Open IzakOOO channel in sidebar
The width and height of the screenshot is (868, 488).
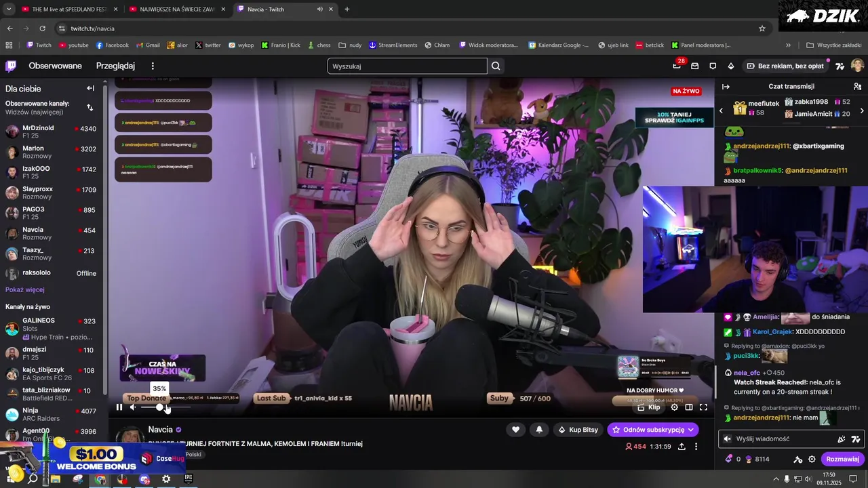(51, 172)
